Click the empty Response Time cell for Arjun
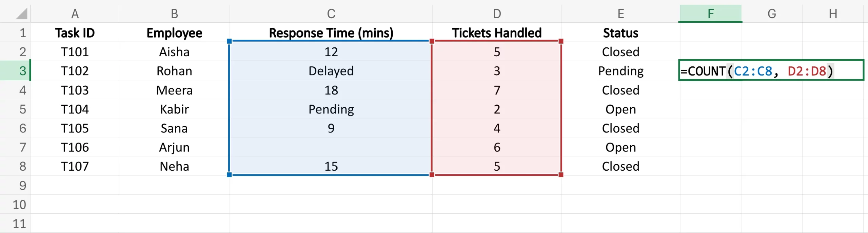This screenshot has width=868, height=233. click(x=331, y=147)
